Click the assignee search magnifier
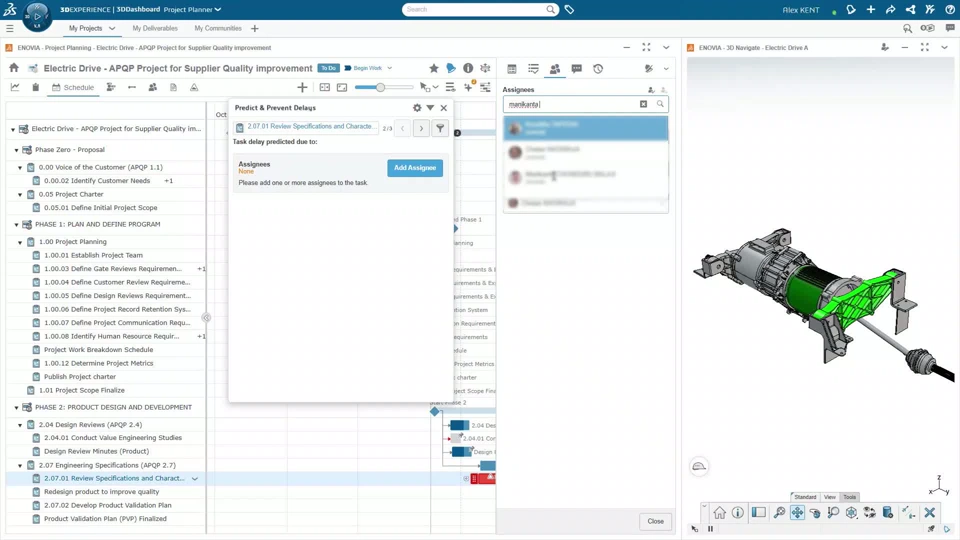 coord(660,104)
